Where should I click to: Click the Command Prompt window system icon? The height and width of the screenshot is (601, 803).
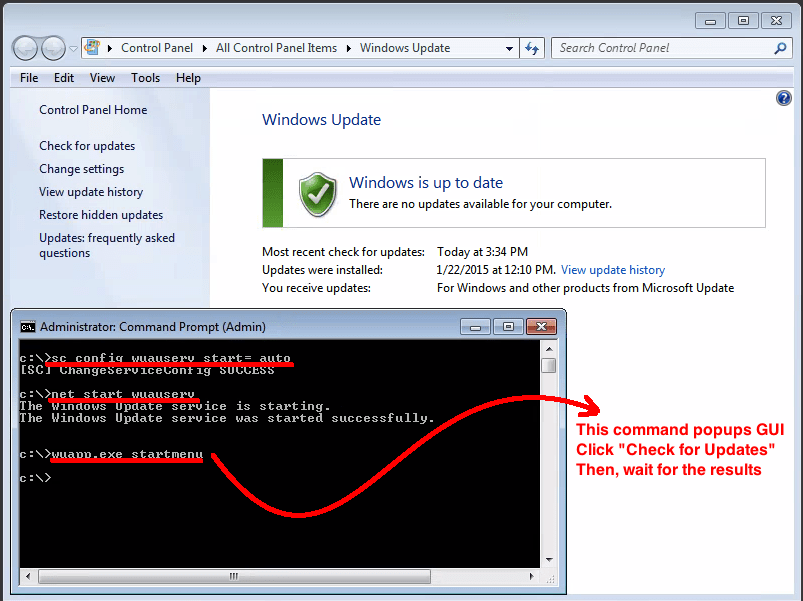click(27, 325)
